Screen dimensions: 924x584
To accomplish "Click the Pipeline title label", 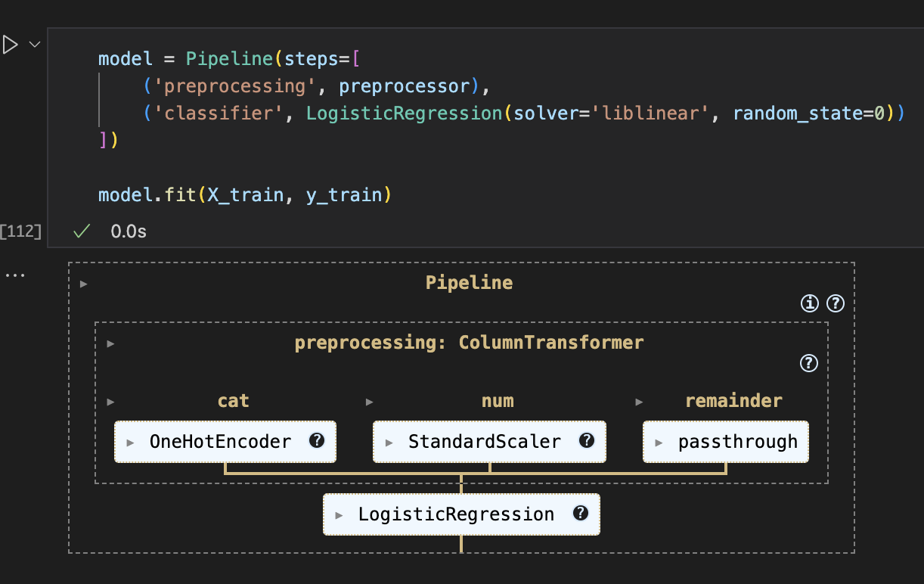I will pyautogui.click(x=469, y=282).
